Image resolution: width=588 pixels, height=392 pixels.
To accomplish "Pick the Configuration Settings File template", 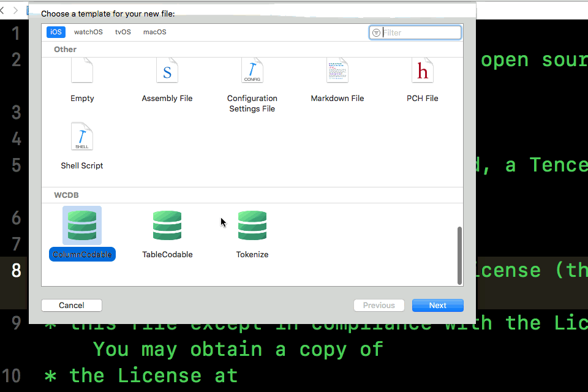I will 252,72.
